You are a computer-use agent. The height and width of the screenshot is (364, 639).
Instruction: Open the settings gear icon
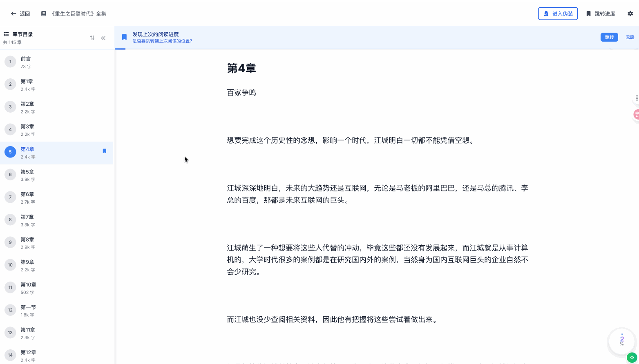[x=630, y=13]
